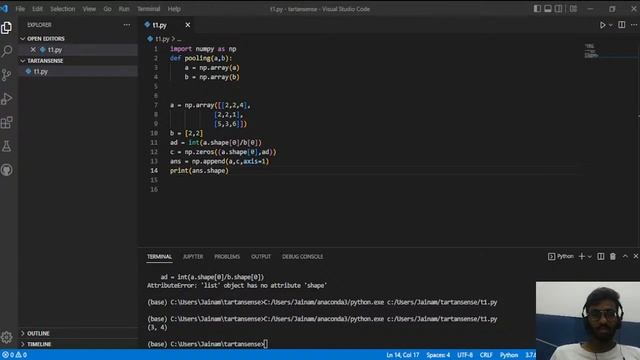Click Ln 14, Col 17 status entry
Image resolution: width=640 pixels, height=360 pixels.
click(402, 355)
